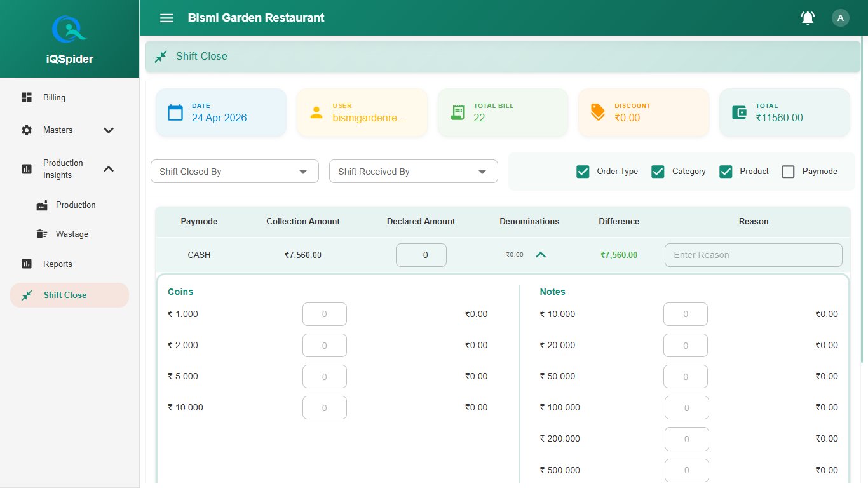The width and height of the screenshot is (868, 488).
Task: Open the Shift Received By dropdown
Action: tap(414, 172)
